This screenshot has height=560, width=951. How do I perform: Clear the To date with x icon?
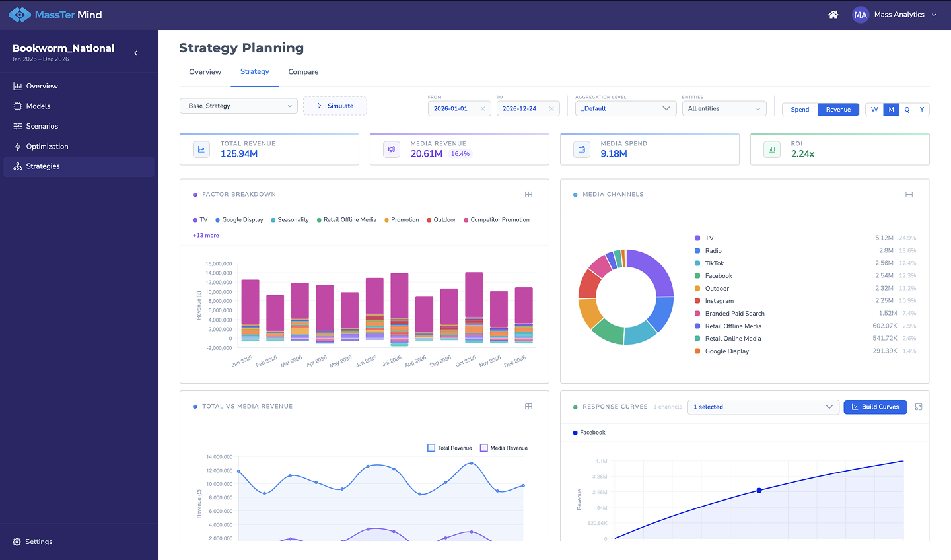(x=551, y=109)
